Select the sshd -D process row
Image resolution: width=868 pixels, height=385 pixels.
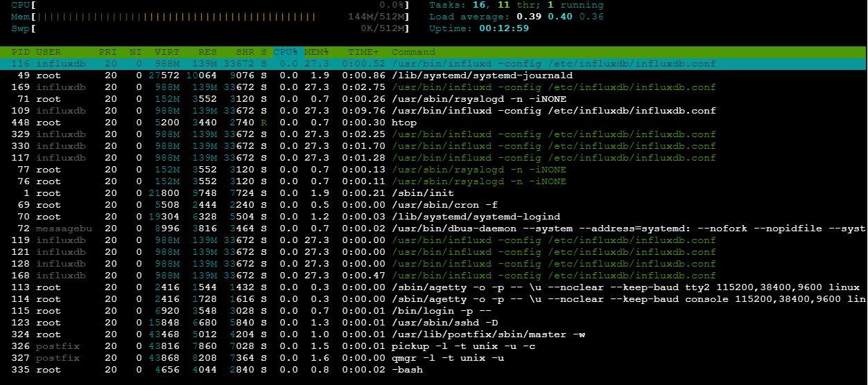coord(433,323)
